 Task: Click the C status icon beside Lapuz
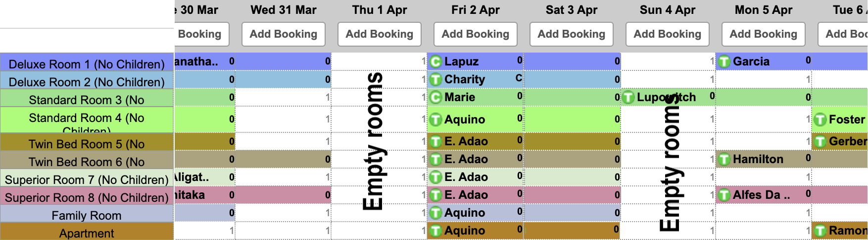coord(435,61)
